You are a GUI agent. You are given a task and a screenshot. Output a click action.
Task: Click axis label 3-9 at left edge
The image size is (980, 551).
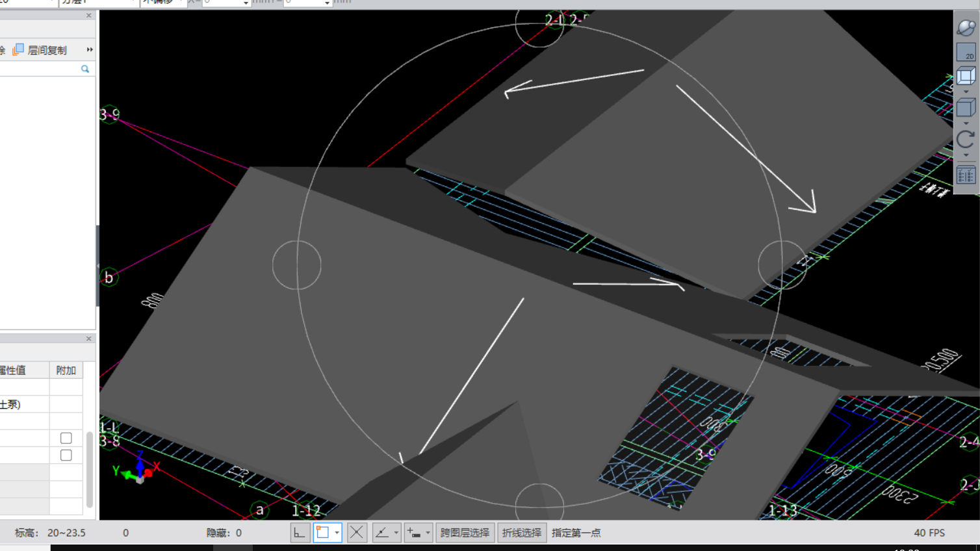(x=109, y=114)
